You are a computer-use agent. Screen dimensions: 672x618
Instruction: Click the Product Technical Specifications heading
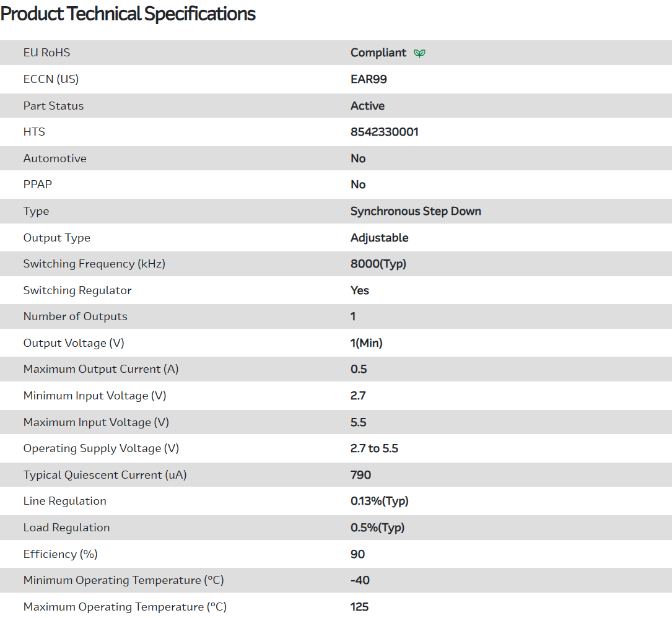(x=128, y=14)
